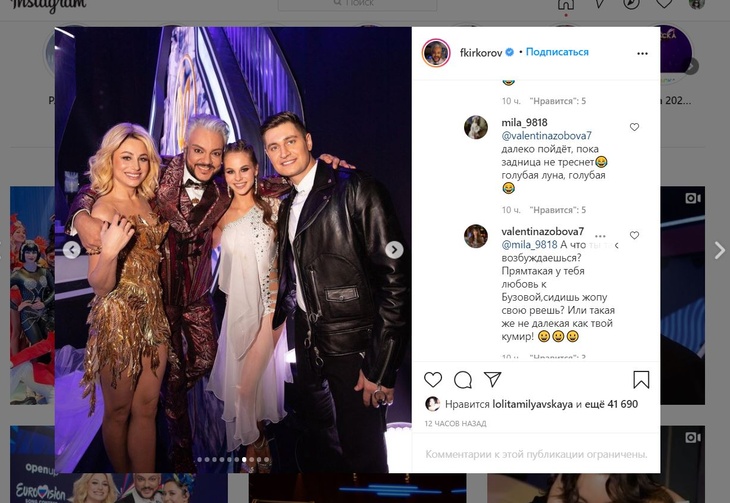Click the carousel pagination dots
Screen dimensions: 730x503
(233, 460)
